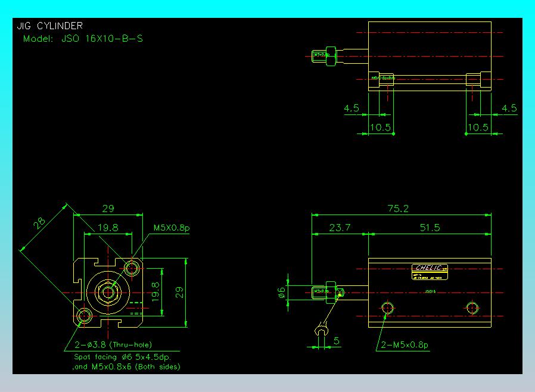The image size is (535, 392).
Task: Click the "JIG CYLINDER" title text
Action: (x=50, y=26)
